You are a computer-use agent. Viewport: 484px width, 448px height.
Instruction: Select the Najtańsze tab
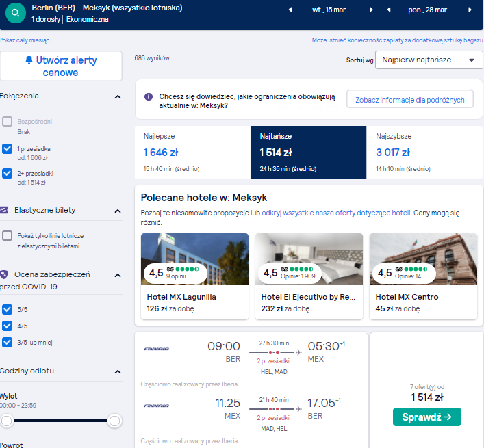point(308,153)
